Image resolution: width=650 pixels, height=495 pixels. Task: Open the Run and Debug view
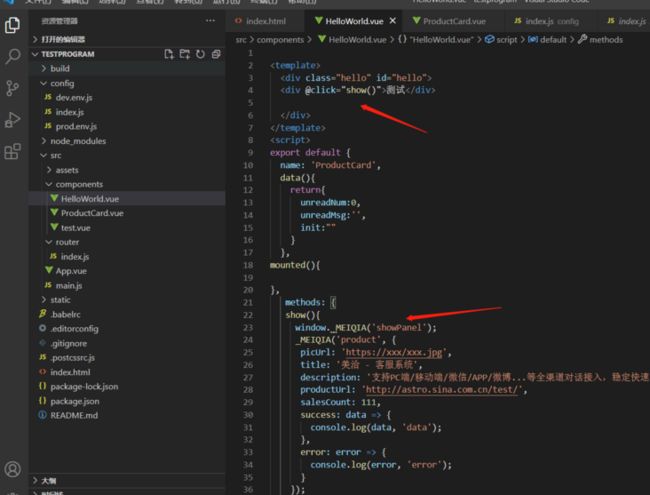coord(12,120)
